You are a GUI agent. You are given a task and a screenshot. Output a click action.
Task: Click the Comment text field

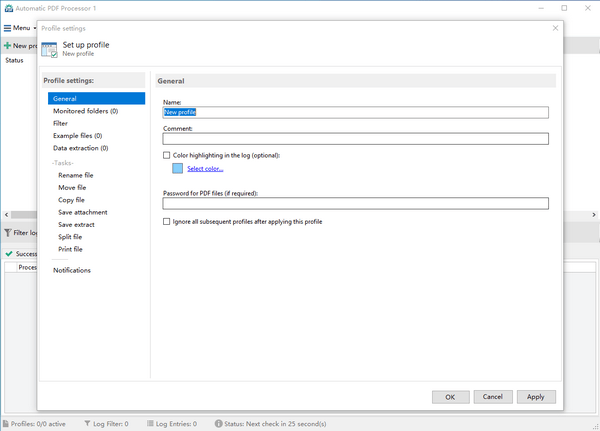tap(355, 139)
